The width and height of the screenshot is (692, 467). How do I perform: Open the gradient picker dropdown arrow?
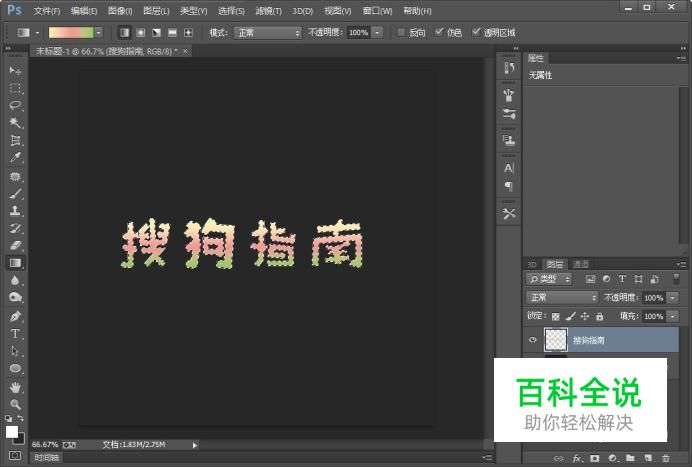pyautogui.click(x=99, y=33)
